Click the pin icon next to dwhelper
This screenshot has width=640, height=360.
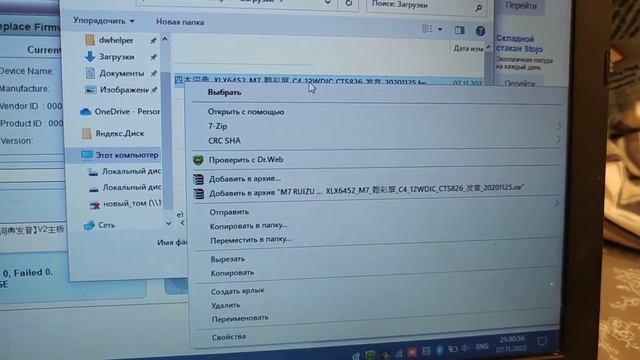tap(153, 40)
